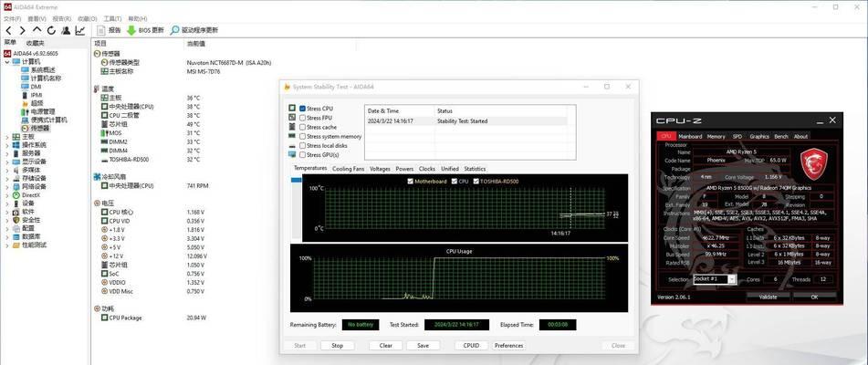Image resolution: width=868 pixels, height=365 pixels.
Task: Toggle the Motherboard graph checkbox
Action: pyautogui.click(x=410, y=182)
